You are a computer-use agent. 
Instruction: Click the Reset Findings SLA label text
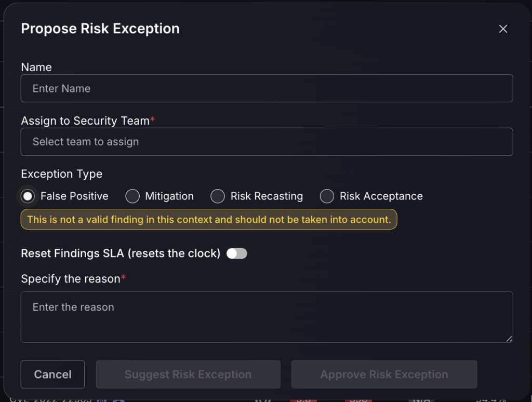click(121, 253)
